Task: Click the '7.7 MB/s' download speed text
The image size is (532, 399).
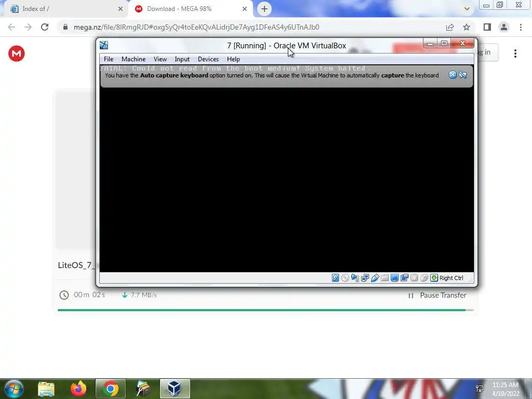Action: [x=143, y=295]
